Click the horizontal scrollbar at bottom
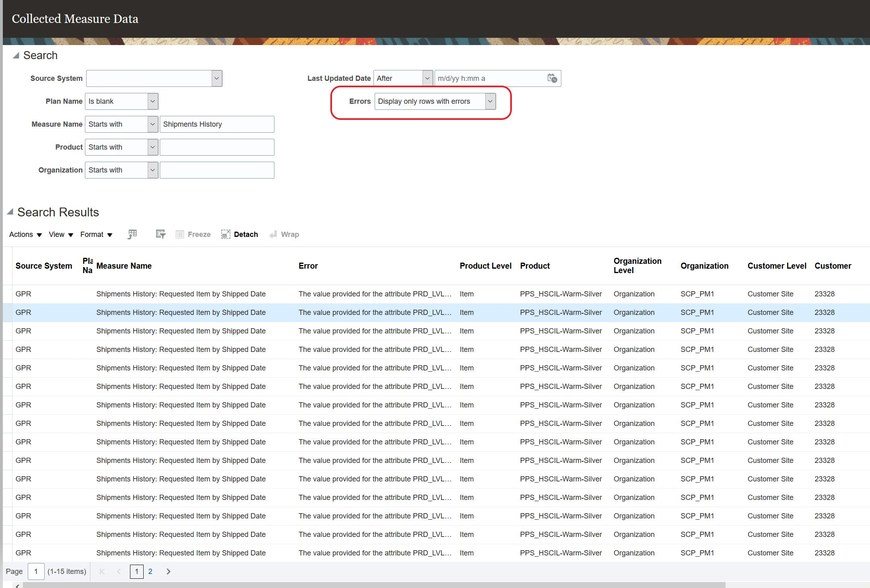This screenshot has width=870, height=588. (x=373, y=585)
